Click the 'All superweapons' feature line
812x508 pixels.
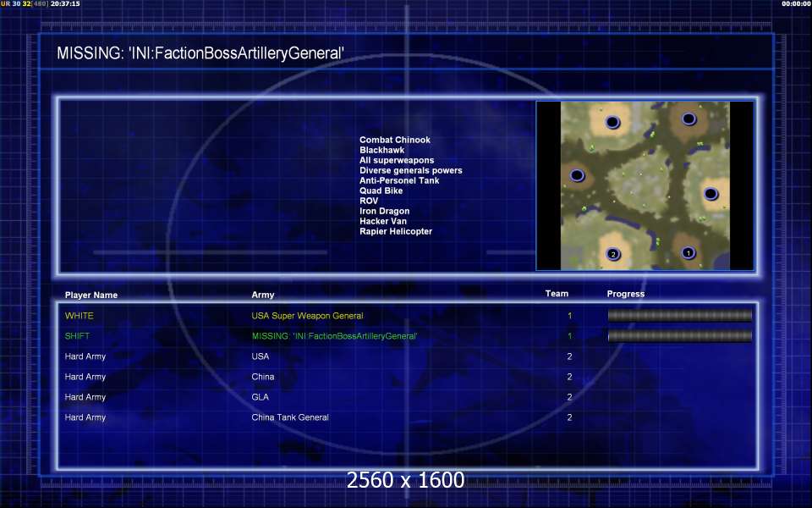(x=397, y=160)
